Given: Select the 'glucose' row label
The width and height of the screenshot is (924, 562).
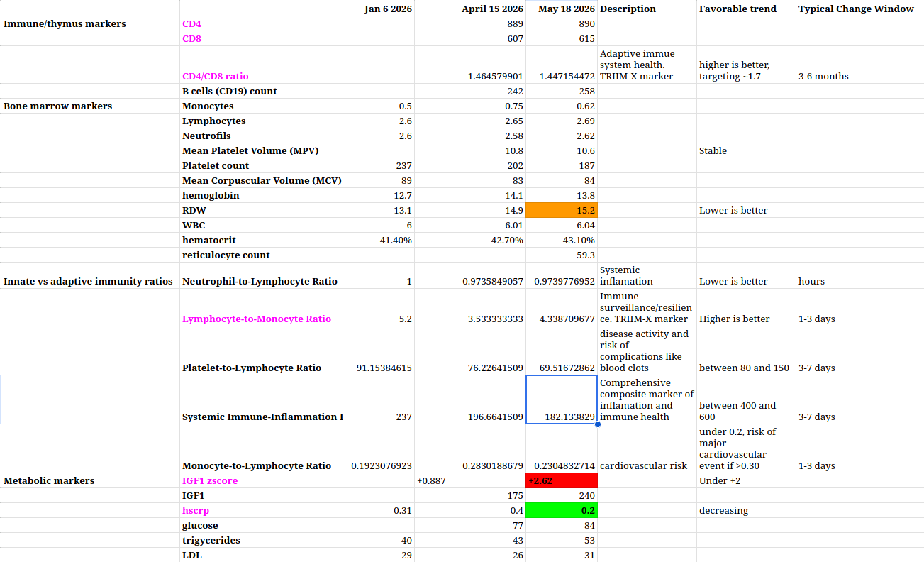Looking at the screenshot, I should tap(261, 525).
